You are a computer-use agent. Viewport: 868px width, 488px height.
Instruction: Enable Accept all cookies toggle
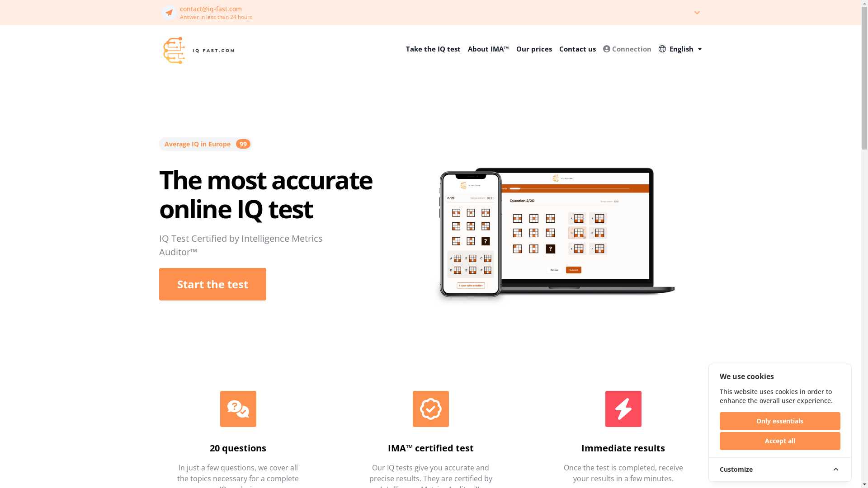[x=780, y=441]
